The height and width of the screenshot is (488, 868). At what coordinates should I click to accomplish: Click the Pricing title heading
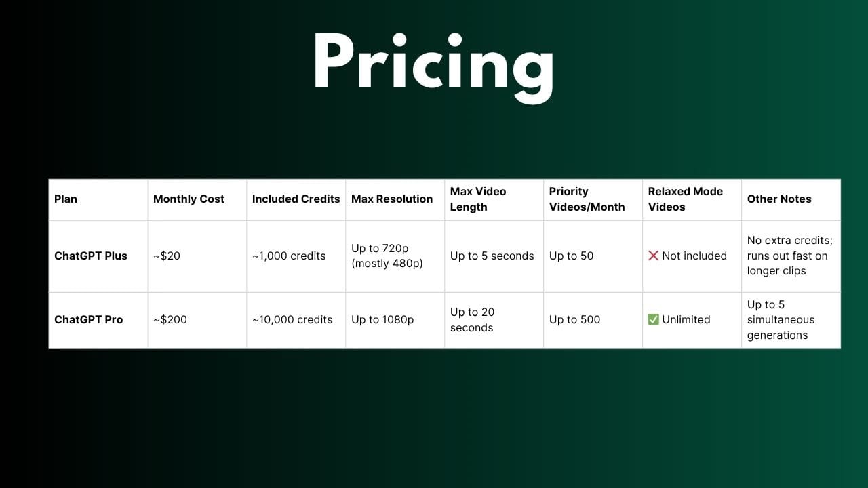click(x=433, y=62)
